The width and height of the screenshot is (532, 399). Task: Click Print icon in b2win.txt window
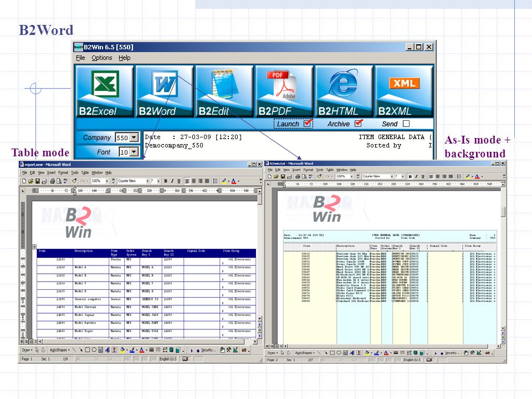[298, 176]
